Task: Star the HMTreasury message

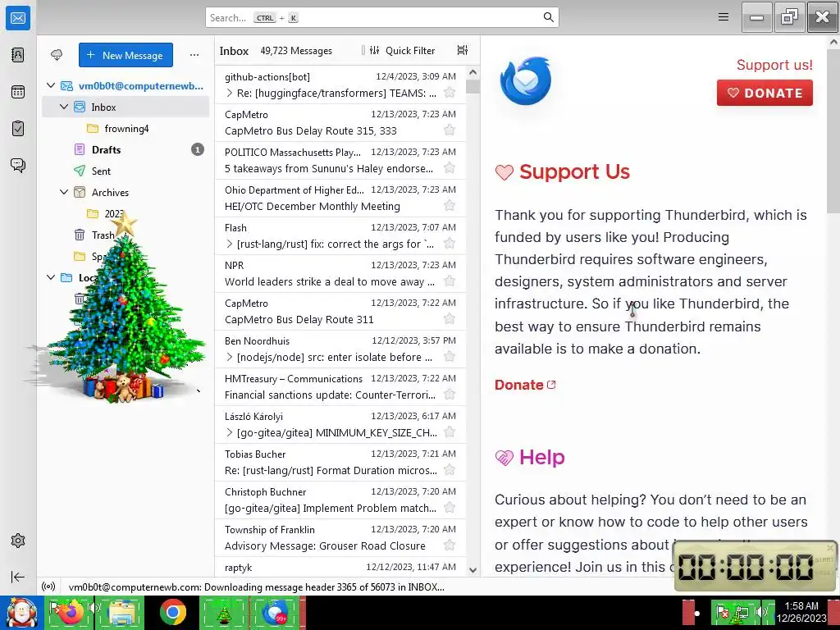Action: click(450, 395)
